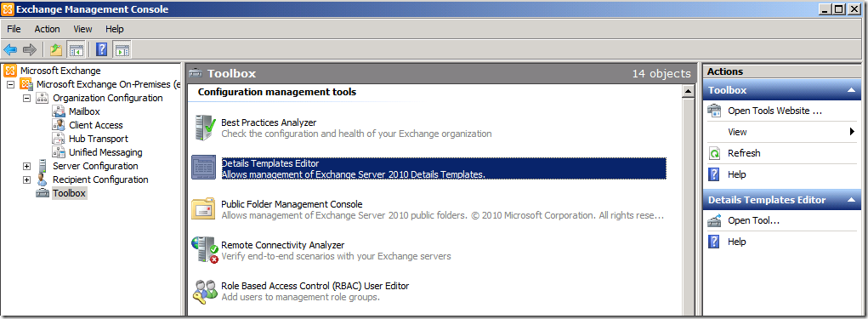Click the Unified Messaging node icon

(x=59, y=152)
